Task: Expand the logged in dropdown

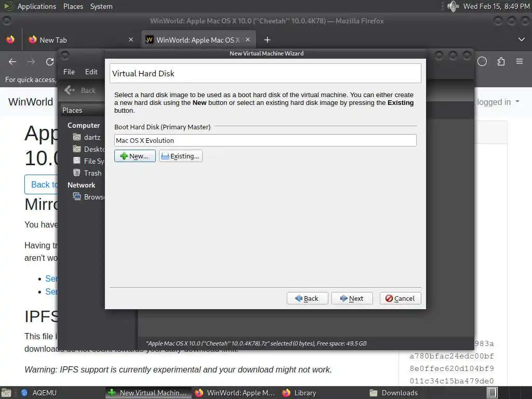Action: point(498,102)
